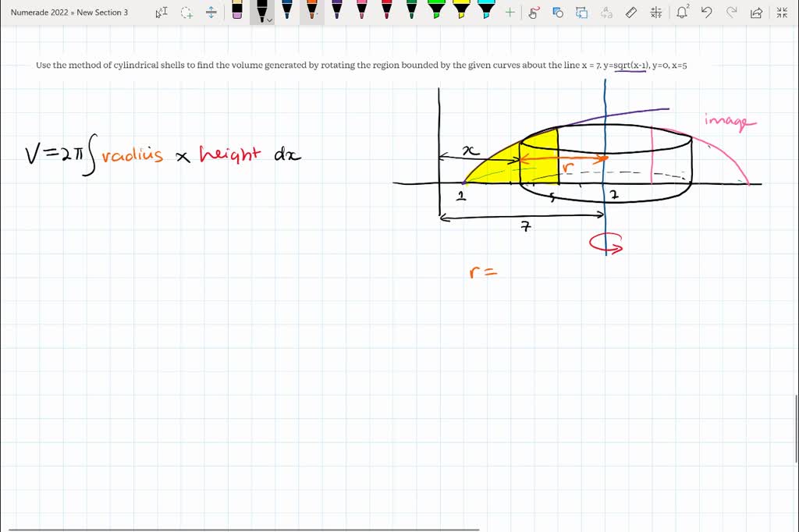Click the Insert Space tool
Image resolution: width=799 pixels, height=532 pixels.
coord(211,12)
